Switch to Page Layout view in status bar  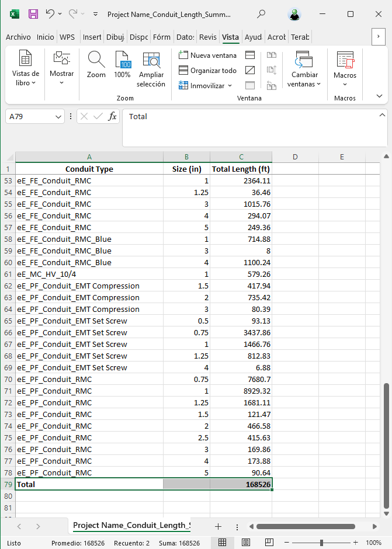pyautogui.click(x=246, y=543)
